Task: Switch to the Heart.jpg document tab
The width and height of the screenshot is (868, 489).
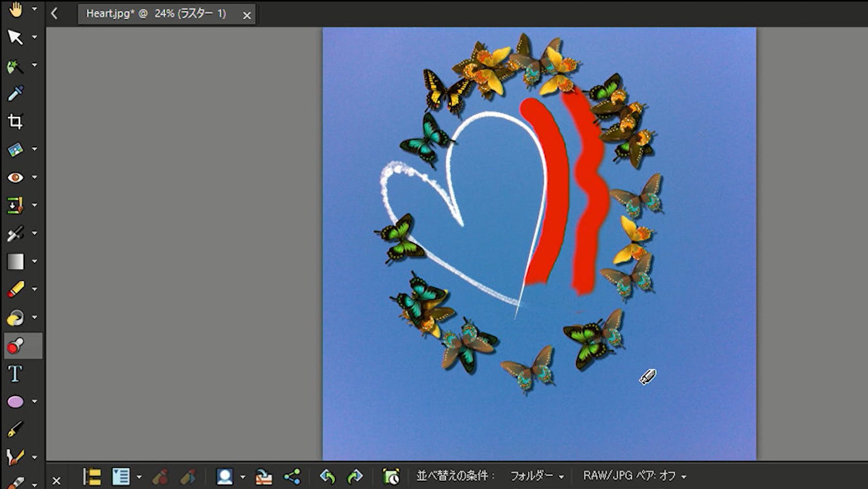Action: 155,14
